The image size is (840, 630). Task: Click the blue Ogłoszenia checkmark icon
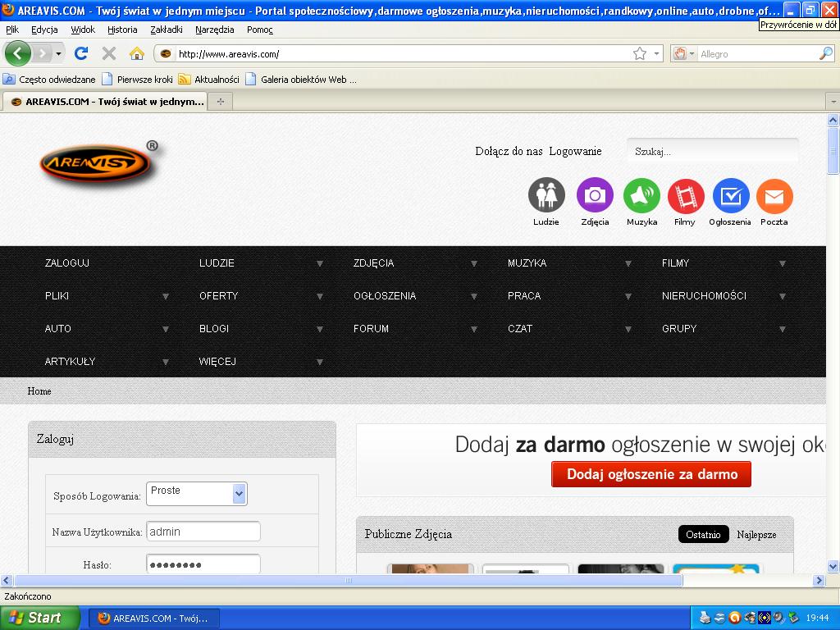(x=731, y=195)
